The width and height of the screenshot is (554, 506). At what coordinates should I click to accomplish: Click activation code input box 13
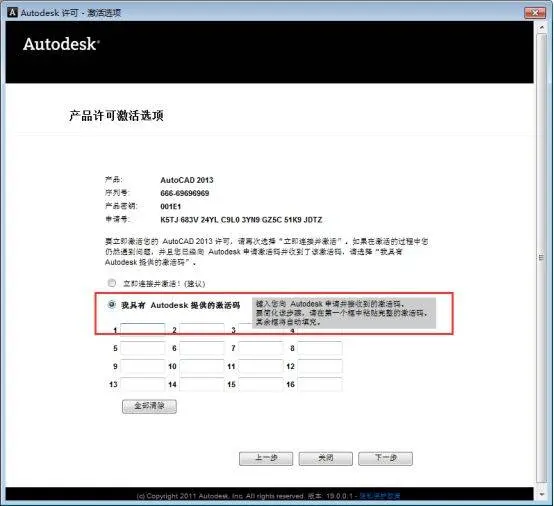[x=143, y=384]
